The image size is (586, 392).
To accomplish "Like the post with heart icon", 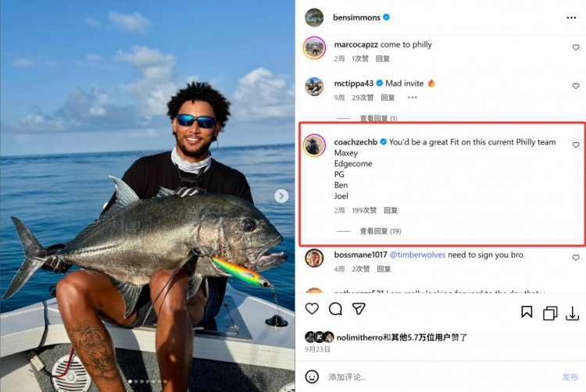I will pyautogui.click(x=312, y=308).
